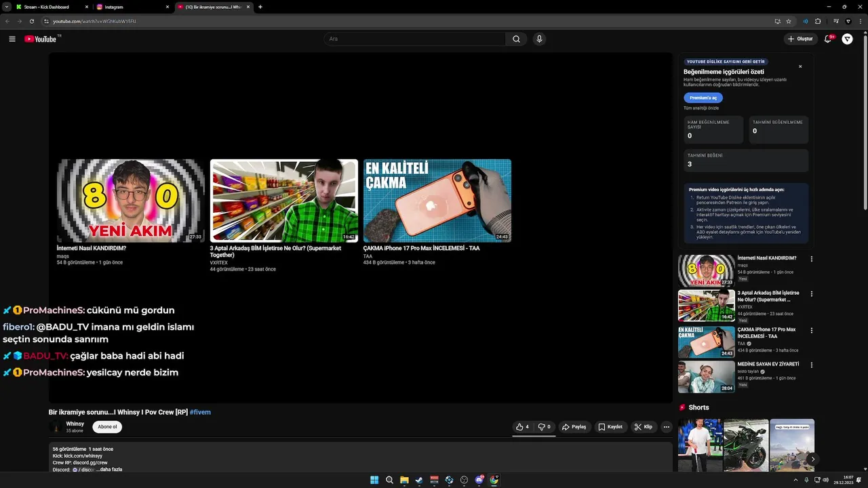Click the HAM BEĞENİLMEME SAYISI stat card
Screen dimensions: 868x488
pyautogui.click(x=713, y=129)
